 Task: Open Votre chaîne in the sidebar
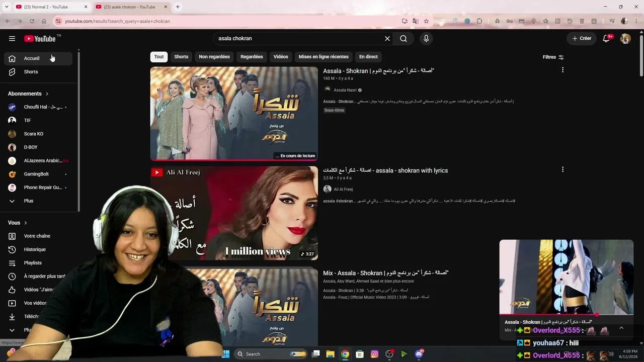[x=38, y=236]
